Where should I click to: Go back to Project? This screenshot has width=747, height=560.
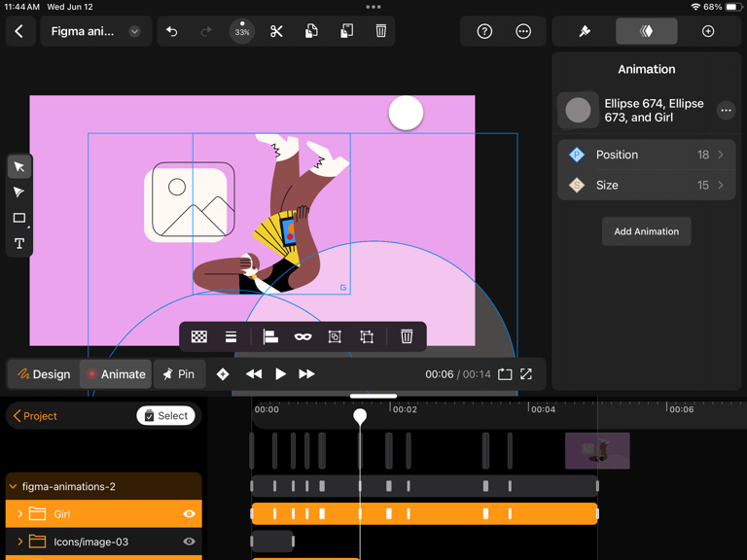pyautogui.click(x=35, y=416)
